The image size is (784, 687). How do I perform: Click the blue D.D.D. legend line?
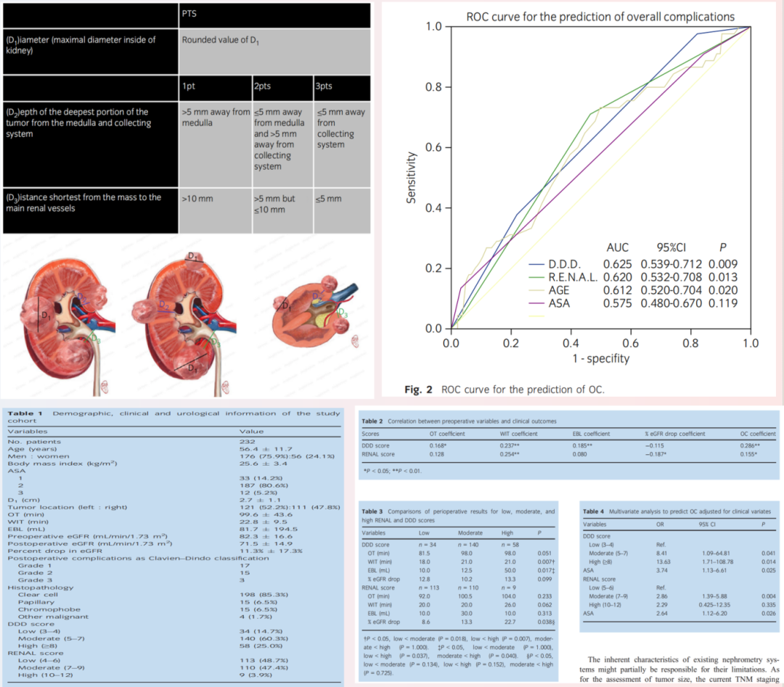pos(536,264)
